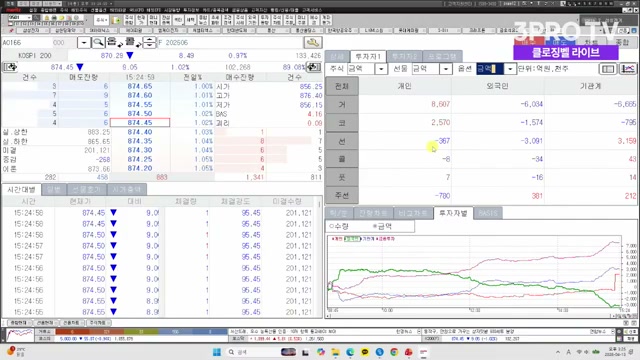Open the weather widget on the taskbar
This screenshot has width=640, height=360.
(x=16, y=351)
